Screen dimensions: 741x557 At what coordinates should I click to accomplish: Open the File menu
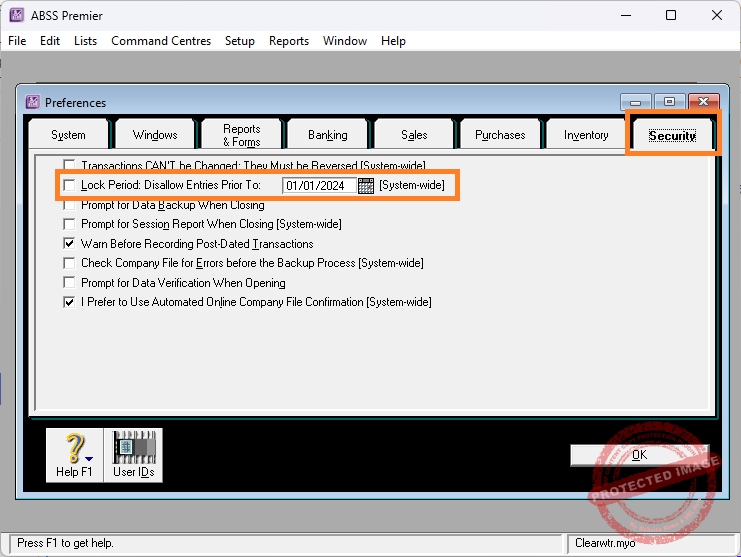[17, 41]
